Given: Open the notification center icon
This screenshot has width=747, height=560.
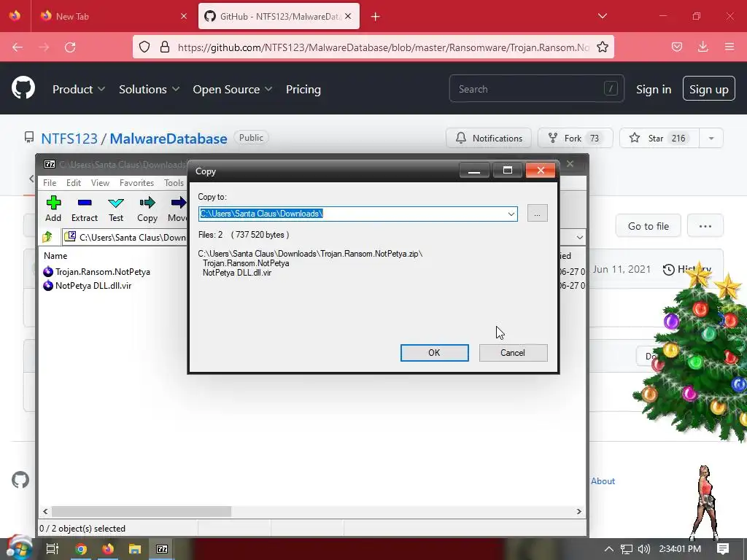Looking at the screenshot, I should 723,549.
